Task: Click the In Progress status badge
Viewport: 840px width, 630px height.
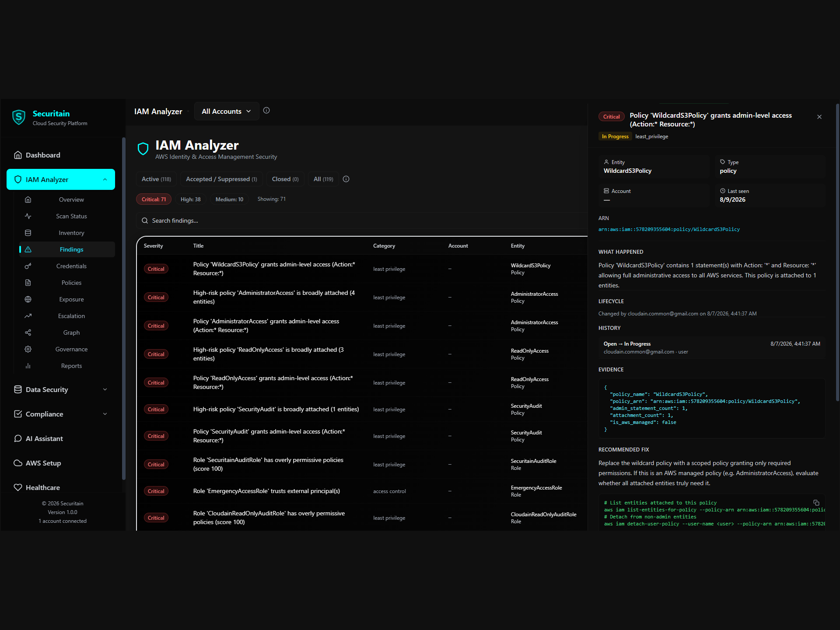Action: [x=615, y=136]
